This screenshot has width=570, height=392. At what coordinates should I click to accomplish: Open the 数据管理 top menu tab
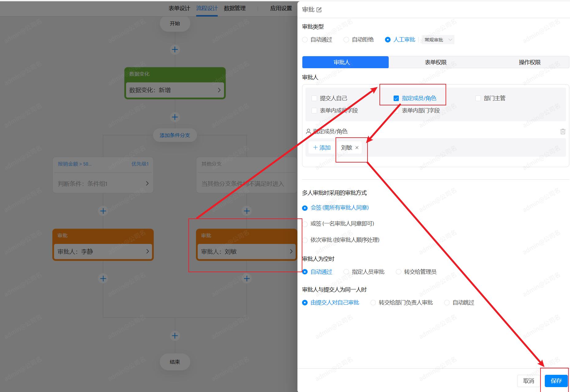pos(234,8)
